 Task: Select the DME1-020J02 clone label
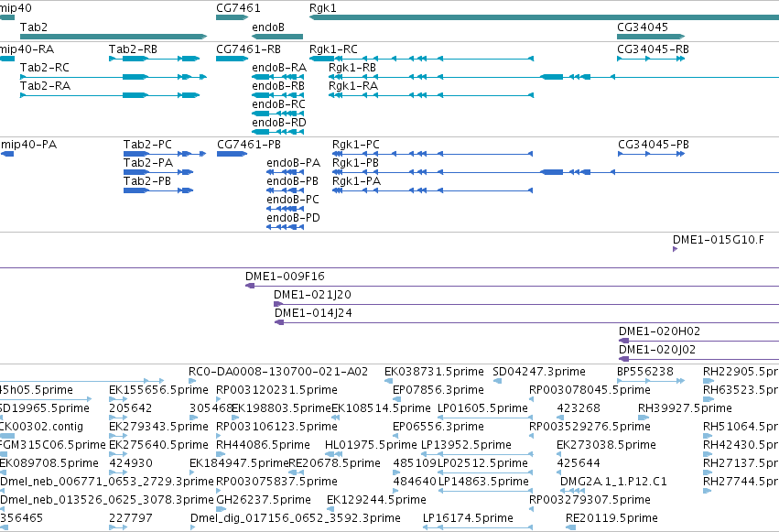click(656, 350)
